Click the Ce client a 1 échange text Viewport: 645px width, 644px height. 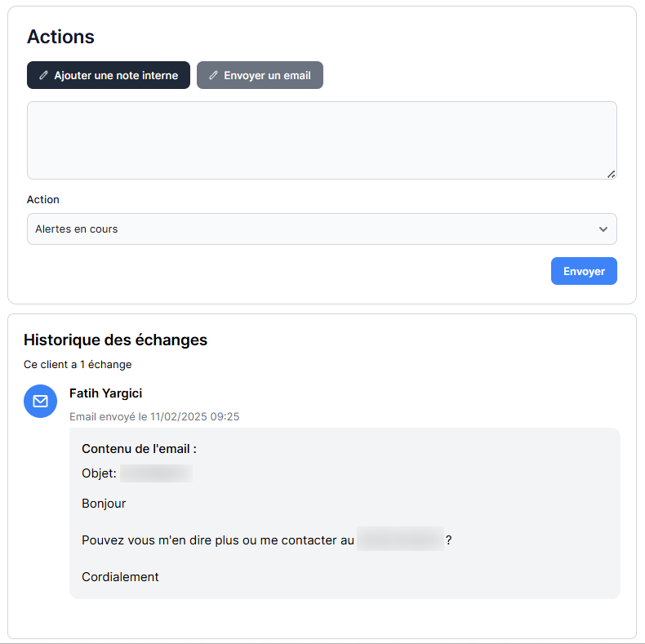78,364
